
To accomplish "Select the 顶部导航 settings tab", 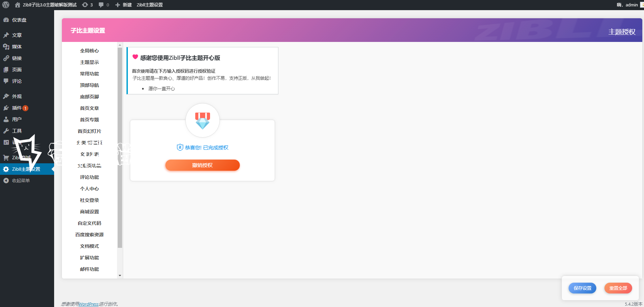I will point(90,85).
